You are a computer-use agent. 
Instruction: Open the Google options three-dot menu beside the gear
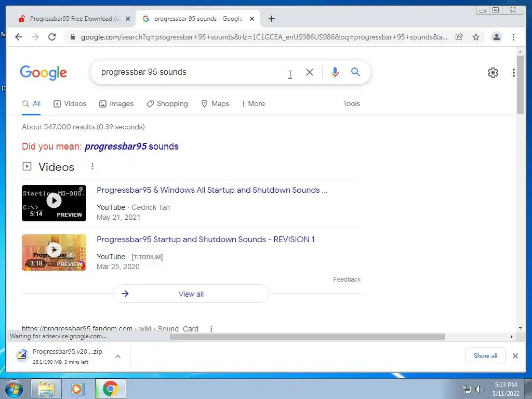(514, 73)
